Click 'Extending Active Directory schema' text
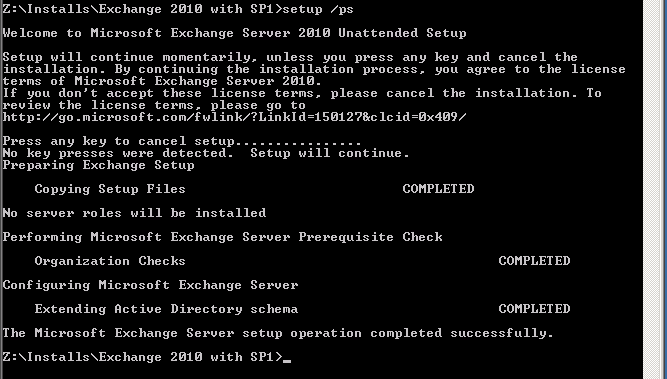 pyautogui.click(x=166, y=309)
